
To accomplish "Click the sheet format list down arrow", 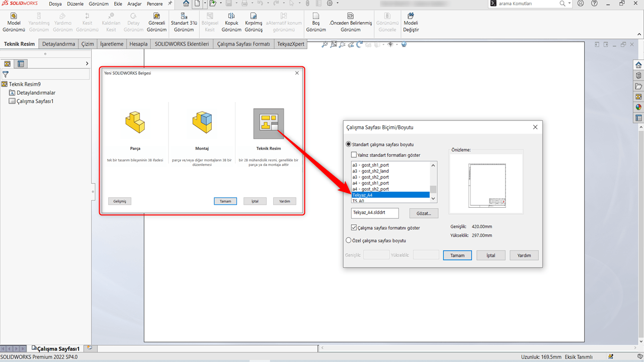I will (x=433, y=199).
